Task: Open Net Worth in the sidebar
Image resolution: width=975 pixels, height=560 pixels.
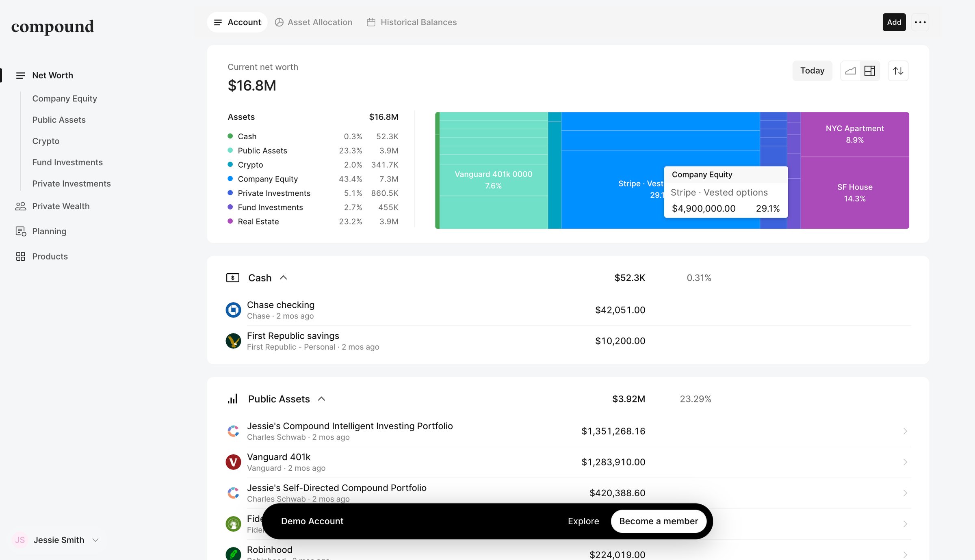Action: [x=53, y=76]
